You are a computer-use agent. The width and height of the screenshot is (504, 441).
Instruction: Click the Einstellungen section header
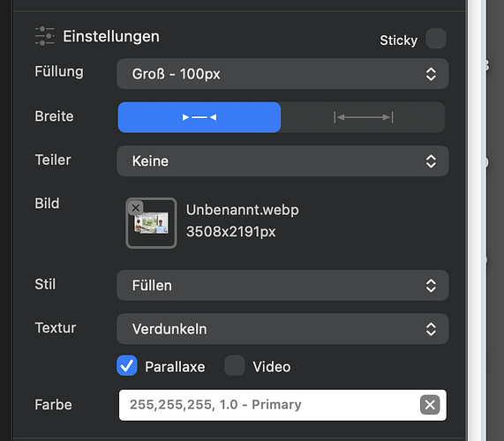click(x=111, y=36)
